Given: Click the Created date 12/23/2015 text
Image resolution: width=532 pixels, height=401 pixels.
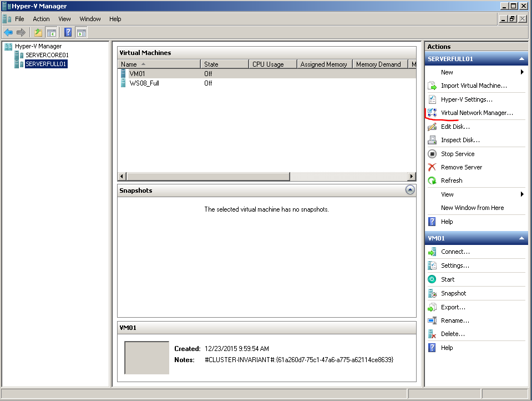Looking at the screenshot, I should 236,349.
